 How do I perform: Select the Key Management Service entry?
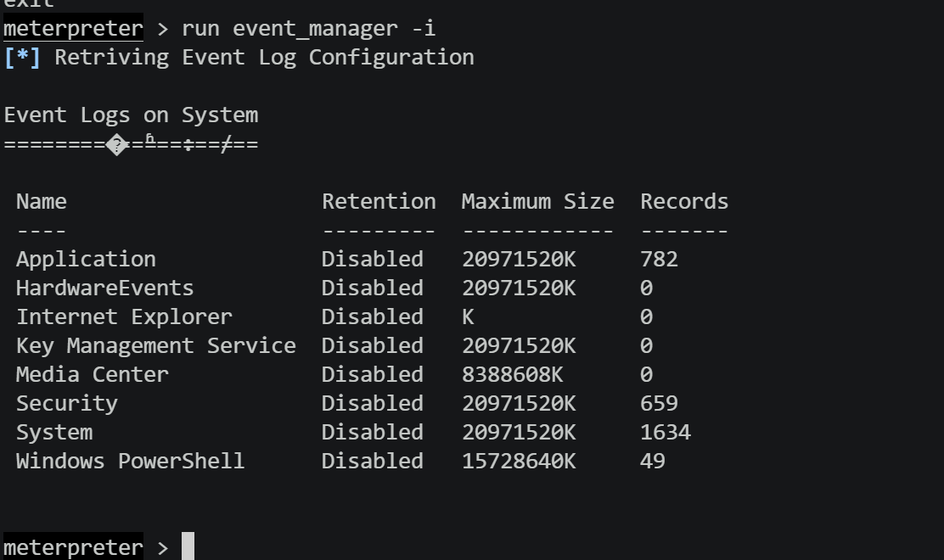(156, 346)
